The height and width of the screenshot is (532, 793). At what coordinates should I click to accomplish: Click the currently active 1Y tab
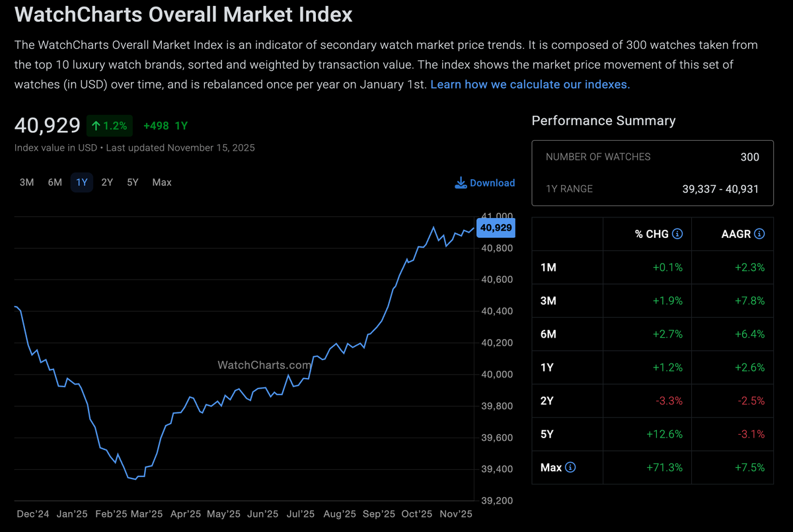(x=81, y=182)
